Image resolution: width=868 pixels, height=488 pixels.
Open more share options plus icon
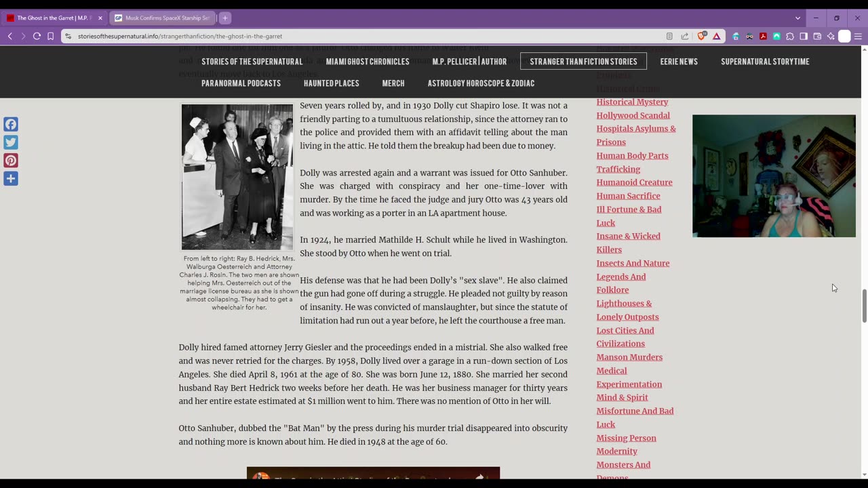point(11,179)
